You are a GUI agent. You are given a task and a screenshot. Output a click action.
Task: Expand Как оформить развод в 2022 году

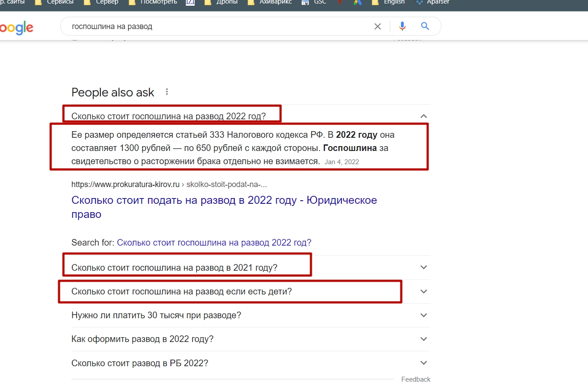coord(424,339)
